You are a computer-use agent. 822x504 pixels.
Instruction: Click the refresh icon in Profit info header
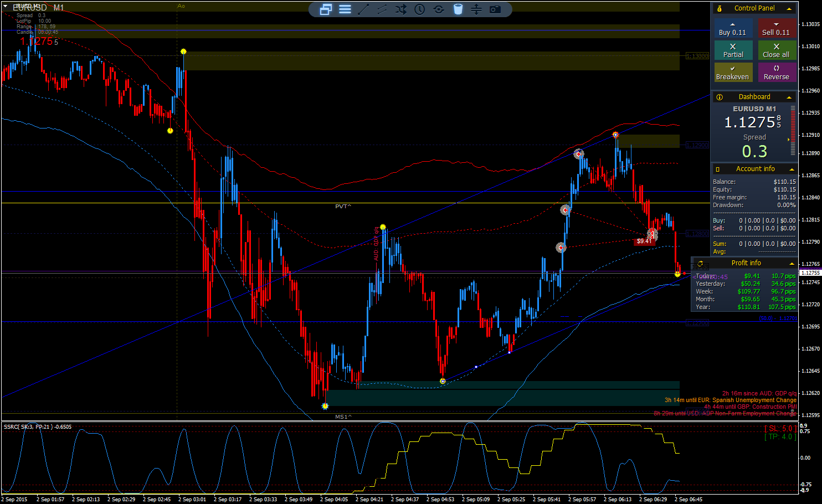coord(700,264)
